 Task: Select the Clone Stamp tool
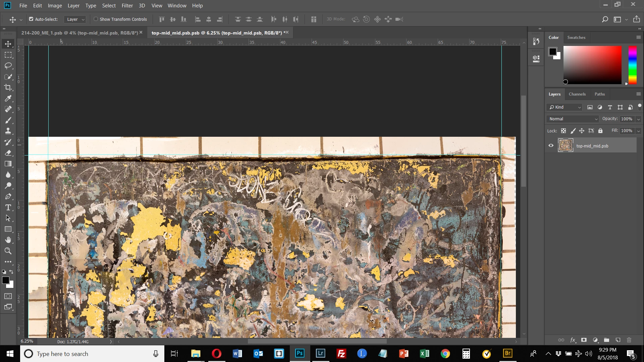tap(8, 131)
